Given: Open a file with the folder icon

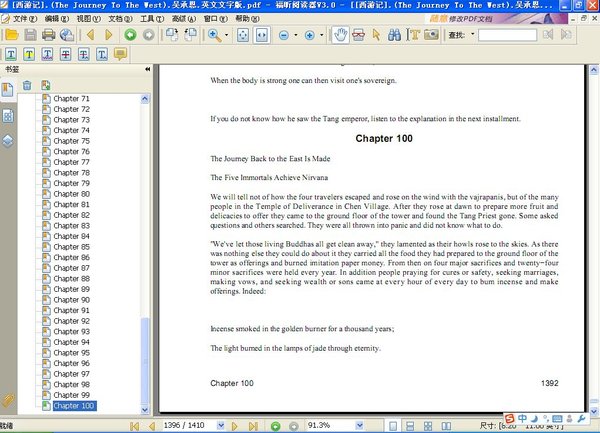Looking at the screenshot, I should pyautogui.click(x=11, y=35).
